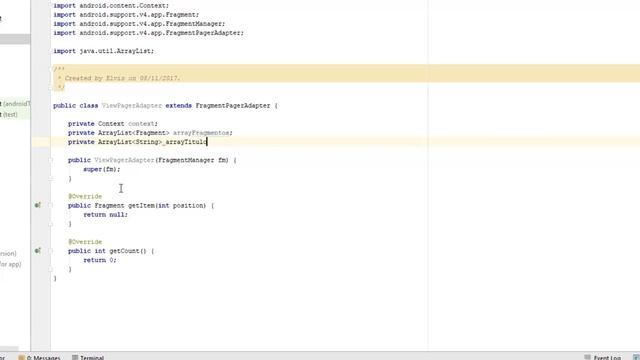Click the first @Override annotation above getItem
This screenshot has height=360, width=640.
[x=85, y=196]
